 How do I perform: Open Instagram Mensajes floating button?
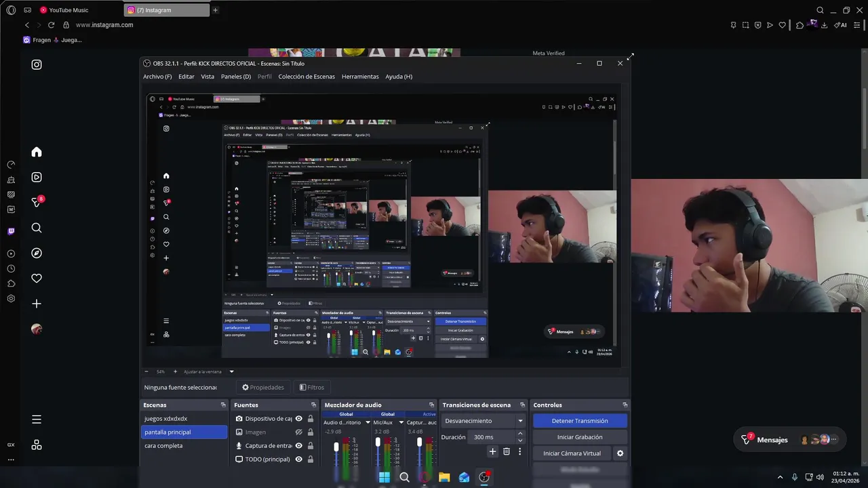point(791,440)
